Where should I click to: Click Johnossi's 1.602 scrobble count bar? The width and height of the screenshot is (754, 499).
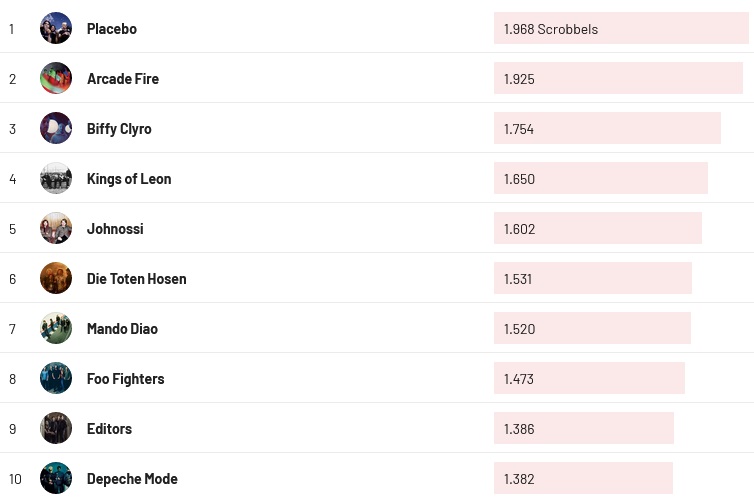point(598,228)
